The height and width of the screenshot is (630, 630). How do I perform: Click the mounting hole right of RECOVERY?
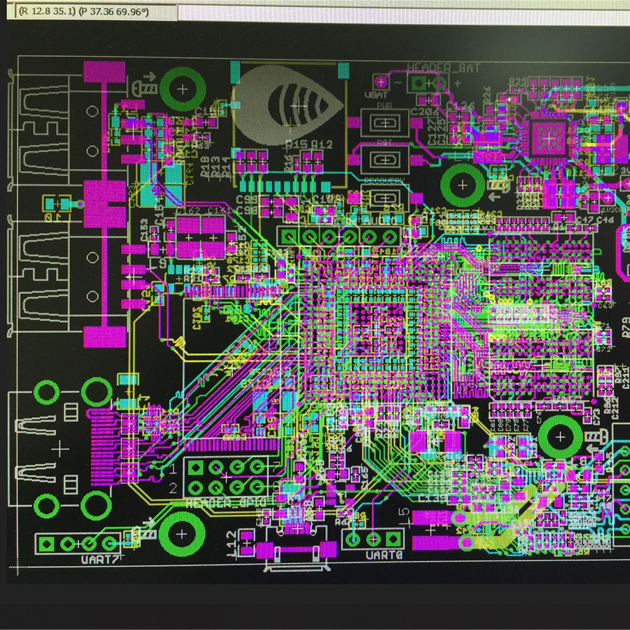[462, 184]
